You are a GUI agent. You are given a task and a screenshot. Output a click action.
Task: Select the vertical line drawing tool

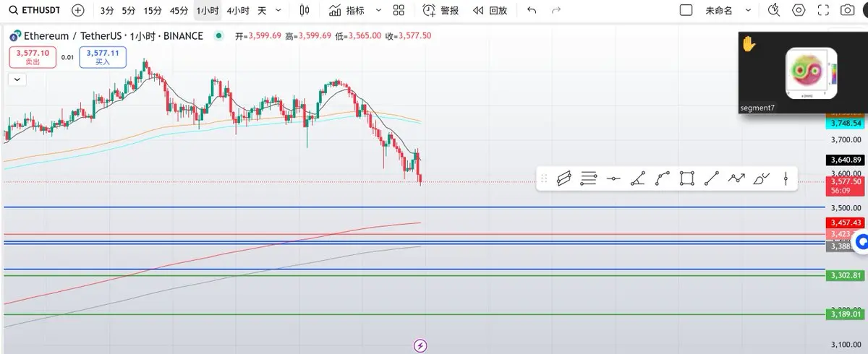(786, 179)
